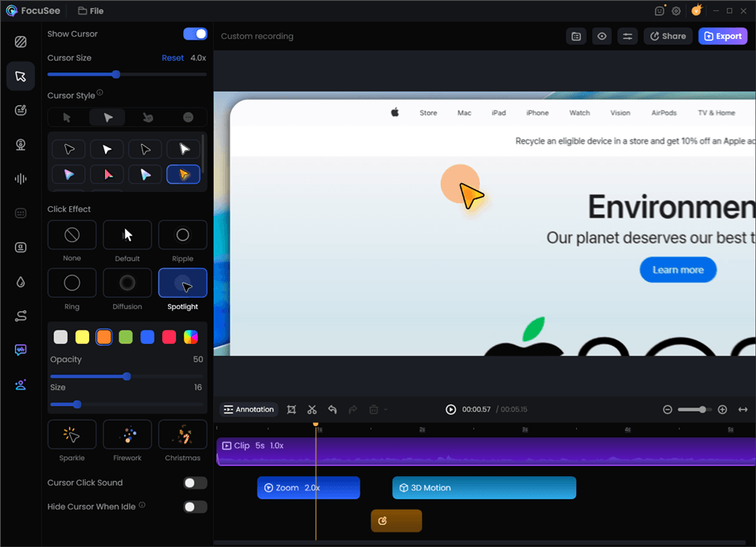Fit timeline to width arrow icon

click(743, 409)
